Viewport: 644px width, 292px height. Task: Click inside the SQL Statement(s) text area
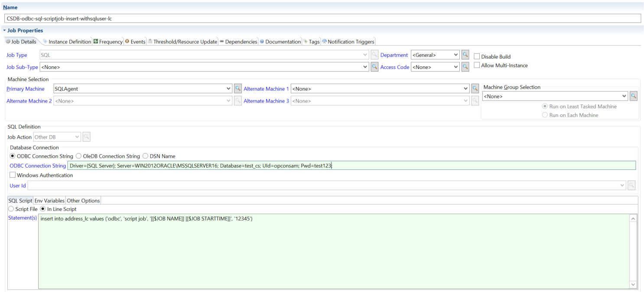pos(334,251)
